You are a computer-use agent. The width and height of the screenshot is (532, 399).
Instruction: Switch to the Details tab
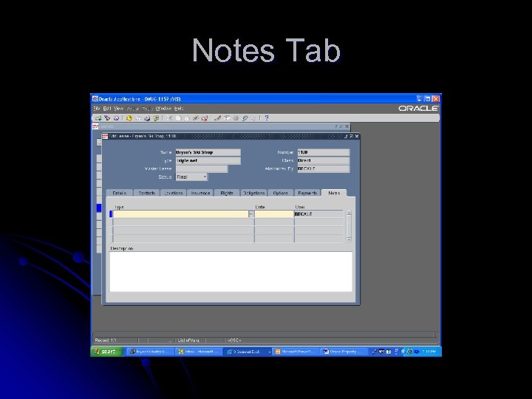(120, 193)
